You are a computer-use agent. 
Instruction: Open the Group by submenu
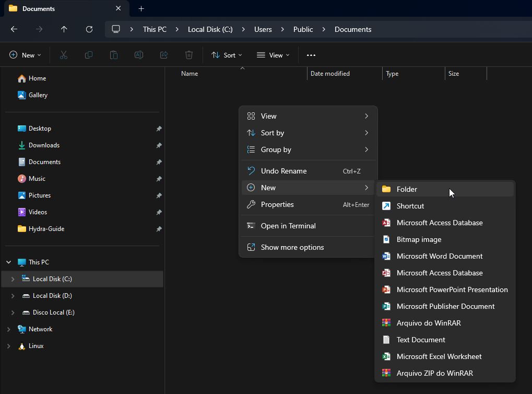pyautogui.click(x=275, y=149)
